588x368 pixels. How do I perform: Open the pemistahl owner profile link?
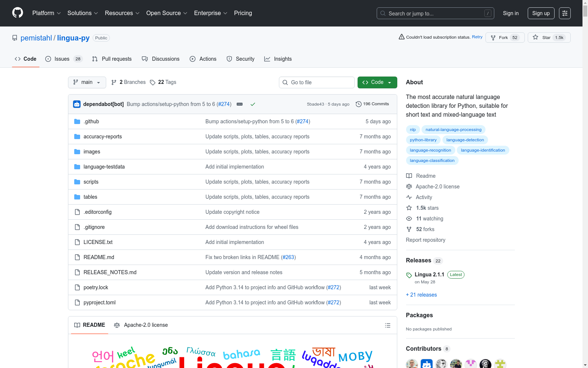coord(36,38)
